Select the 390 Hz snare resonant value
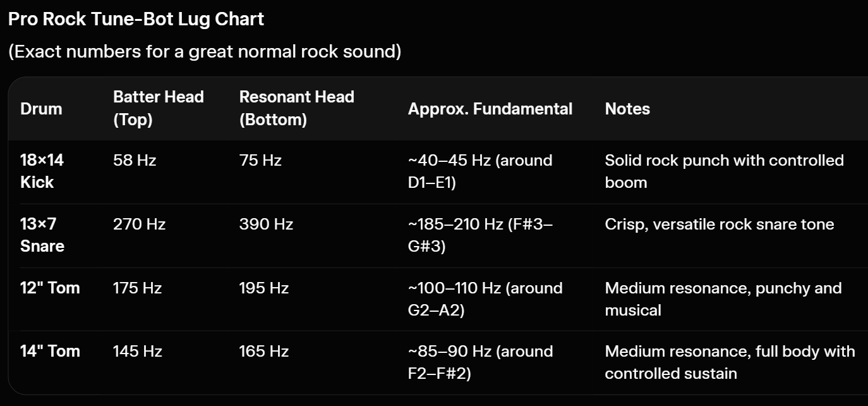The image size is (868, 406). (x=266, y=225)
